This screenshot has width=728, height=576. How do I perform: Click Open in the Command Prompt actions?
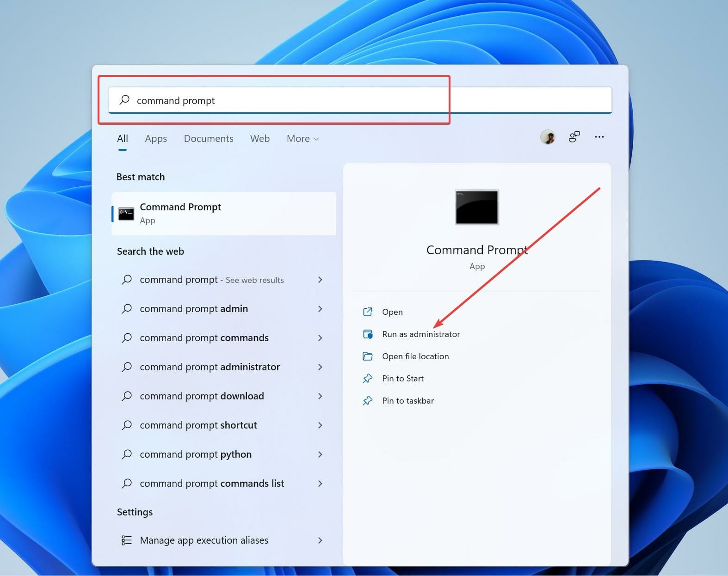392,312
